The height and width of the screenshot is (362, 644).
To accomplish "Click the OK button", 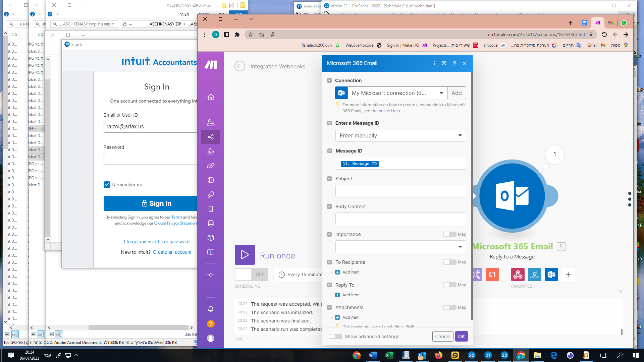I will point(461,337).
